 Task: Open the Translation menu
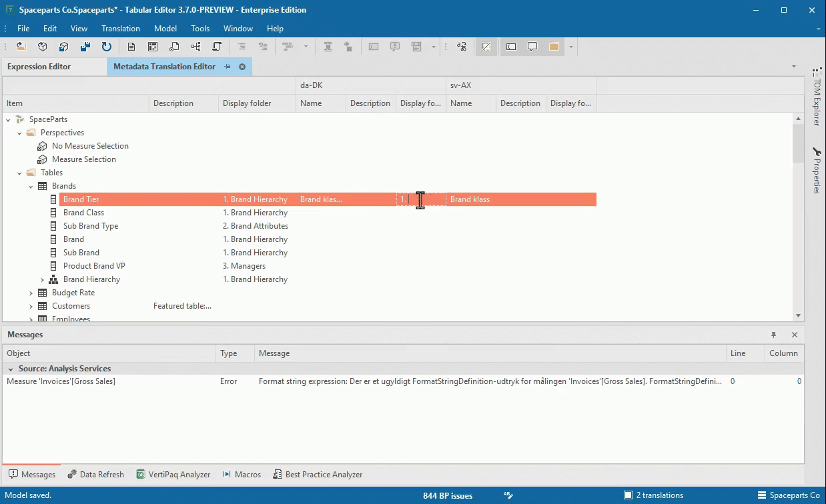(121, 29)
